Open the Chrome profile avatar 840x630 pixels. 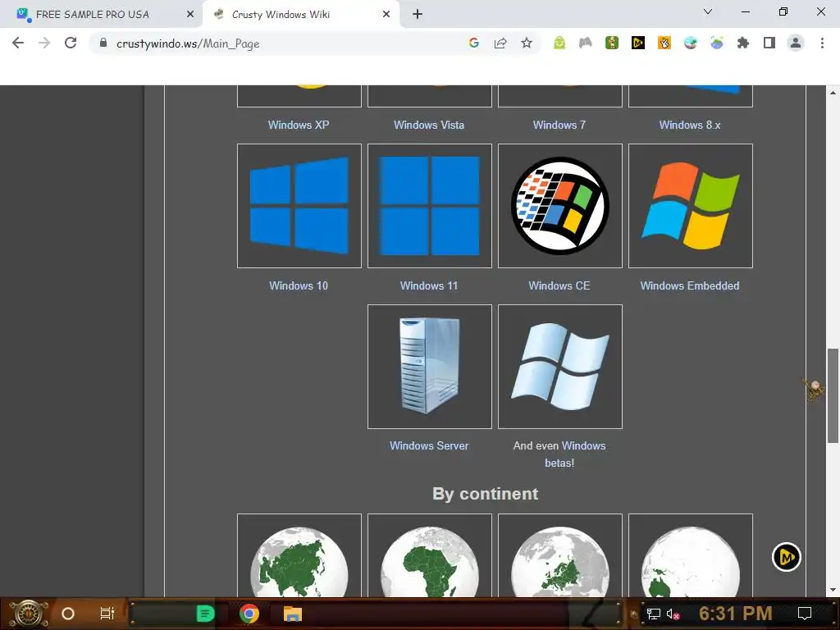click(796, 43)
